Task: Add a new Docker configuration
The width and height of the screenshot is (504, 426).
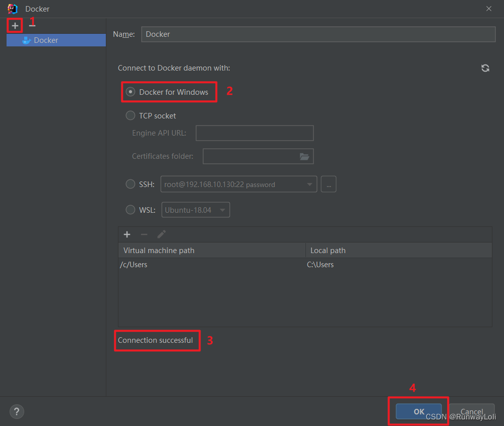Action: point(15,26)
